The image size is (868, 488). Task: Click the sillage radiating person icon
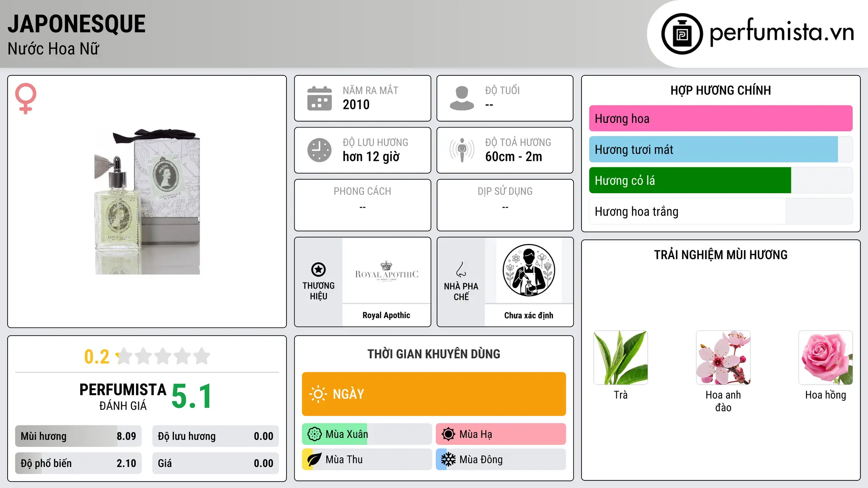(462, 150)
